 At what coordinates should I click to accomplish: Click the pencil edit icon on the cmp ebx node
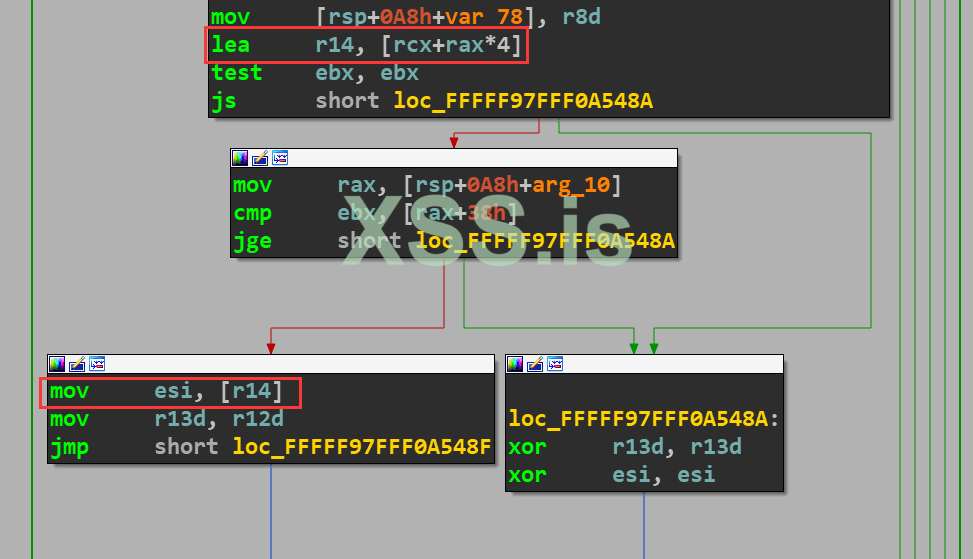[260, 158]
